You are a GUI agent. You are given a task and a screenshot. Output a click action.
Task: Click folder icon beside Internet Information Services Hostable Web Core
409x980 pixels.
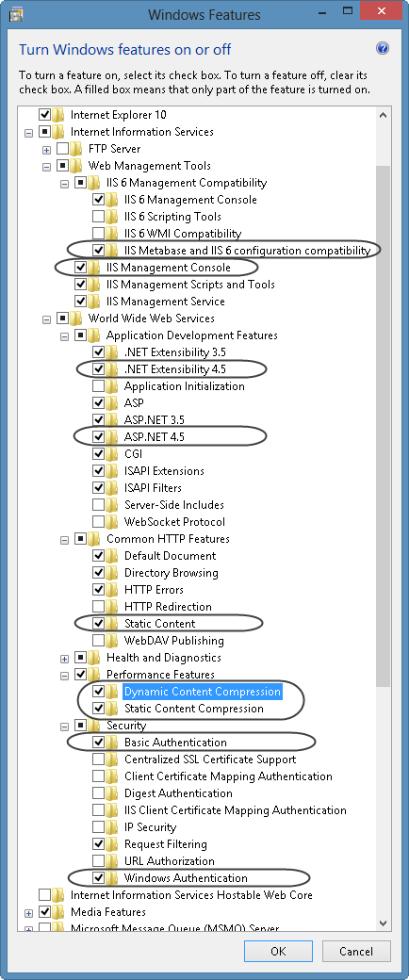pos(58,894)
